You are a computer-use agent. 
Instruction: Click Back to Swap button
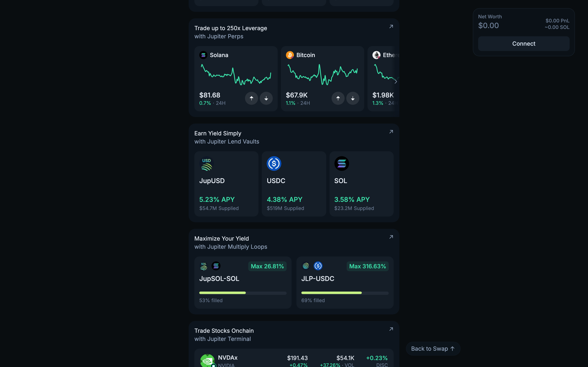[x=433, y=349]
